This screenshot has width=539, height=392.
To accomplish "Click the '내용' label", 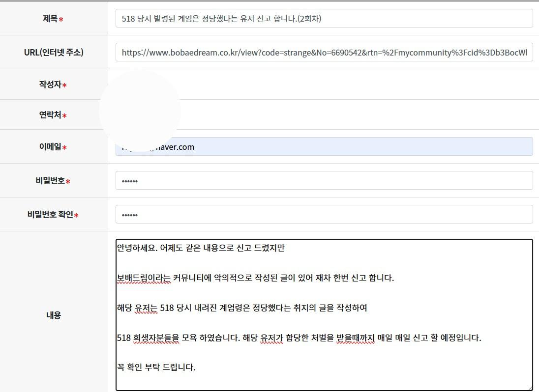I will (x=54, y=315).
